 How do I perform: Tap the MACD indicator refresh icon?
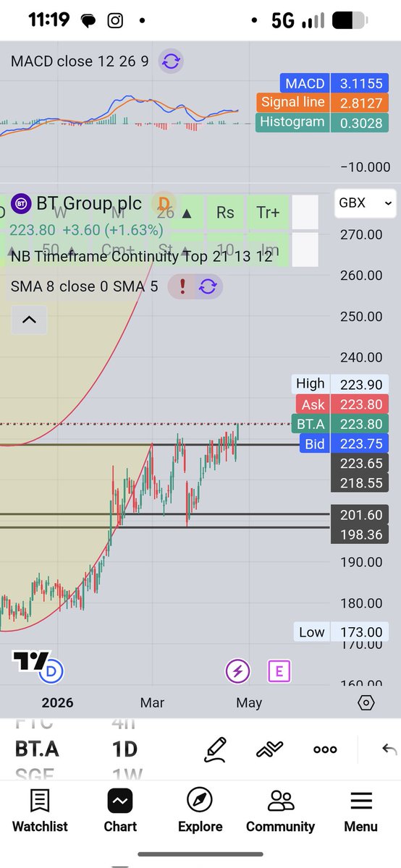(x=171, y=61)
